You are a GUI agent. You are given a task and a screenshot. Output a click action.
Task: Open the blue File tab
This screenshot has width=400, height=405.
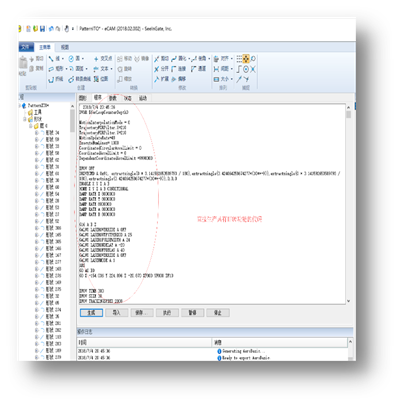pyautogui.click(x=26, y=47)
